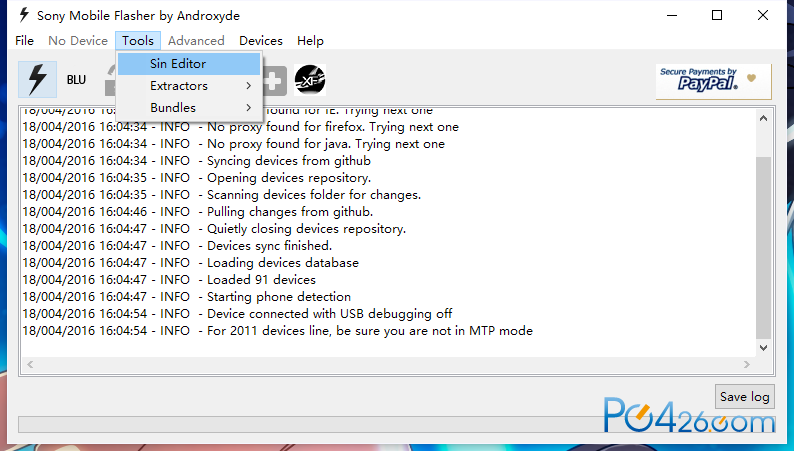Click the lightning bolt title bar app icon

[24, 15]
